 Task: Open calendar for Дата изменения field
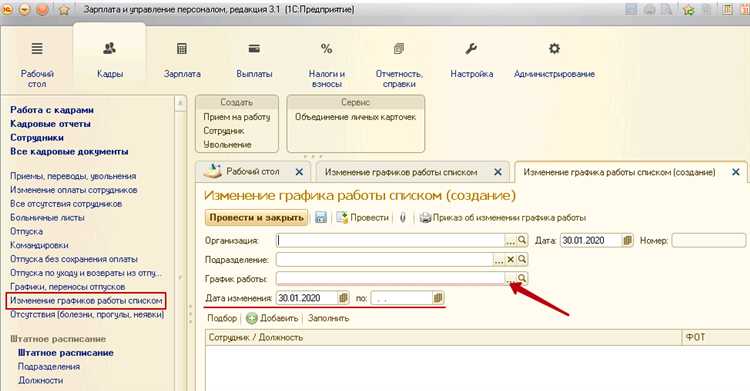click(x=343, y=298)
